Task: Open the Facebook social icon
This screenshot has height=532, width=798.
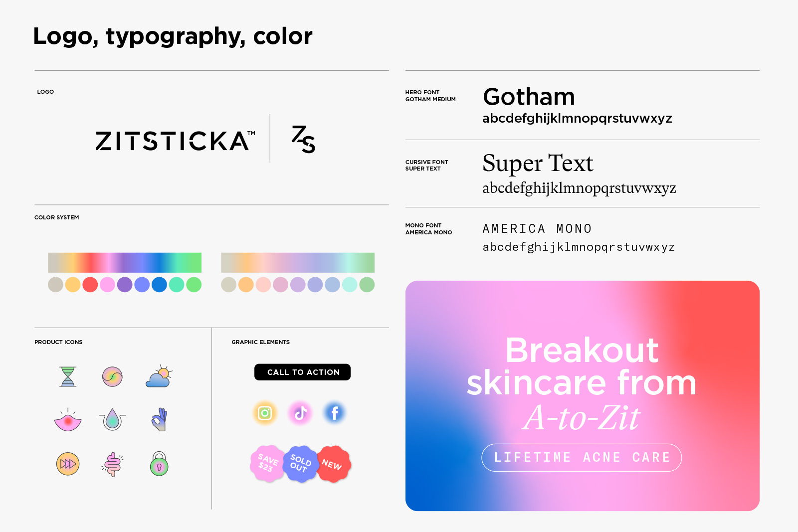Action: [335, 413]
